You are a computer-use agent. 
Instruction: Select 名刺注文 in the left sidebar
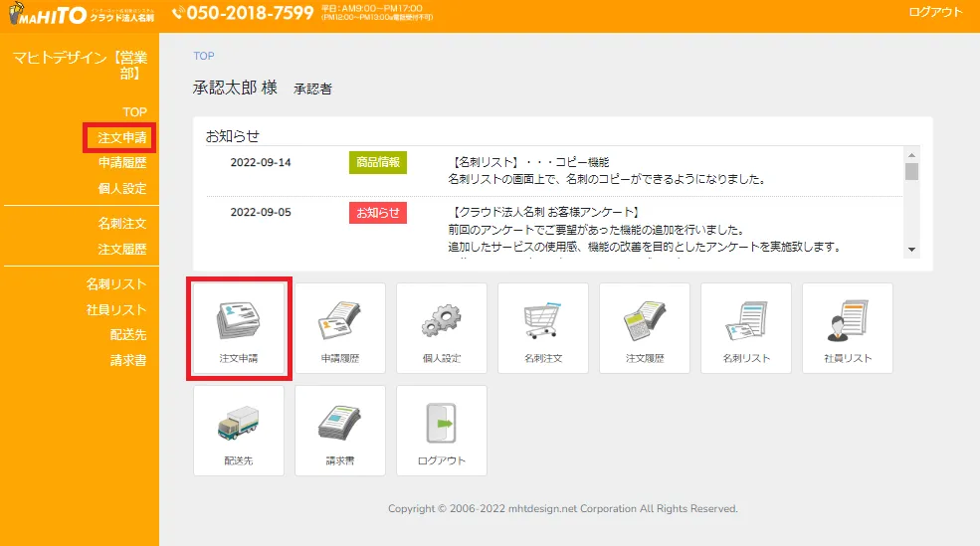(121, 224)
